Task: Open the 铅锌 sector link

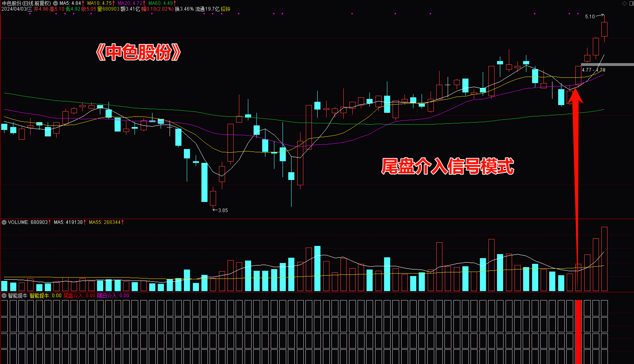Action: 225,9
